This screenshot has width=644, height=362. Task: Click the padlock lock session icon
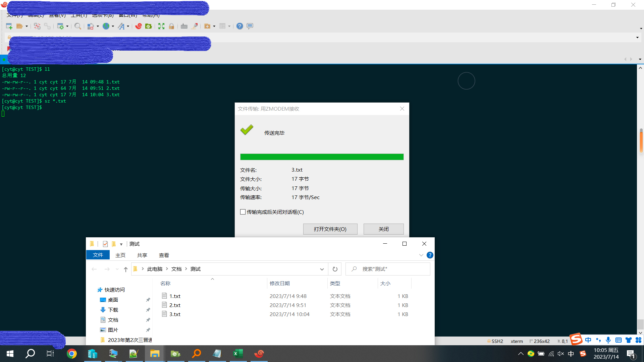click(x=171, y=26)
